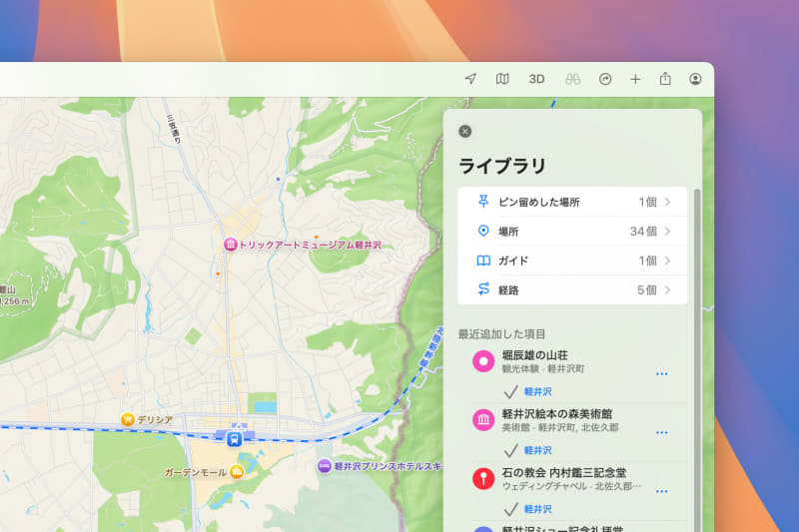Click the blue dot marker on the map
Viewport: 799px width, 532px height.
(x=278, y=180)
